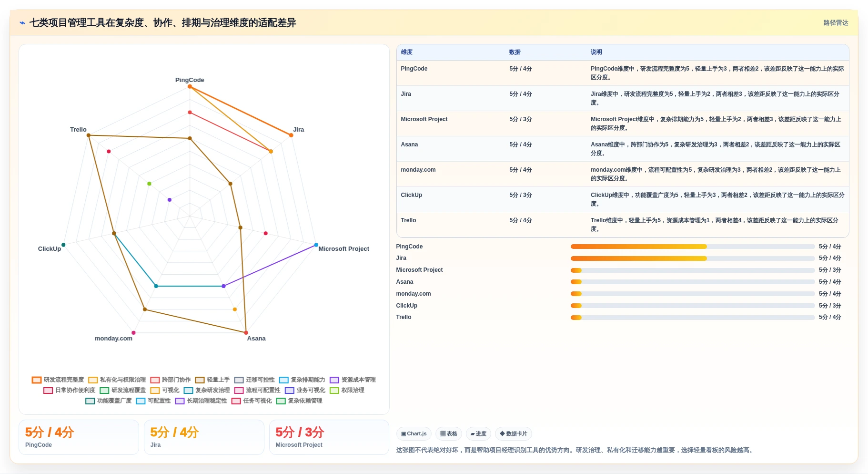The width and height of the screenshot is (868, 474).
Task: Select the 表格 chip
Action: coord(449,434)
